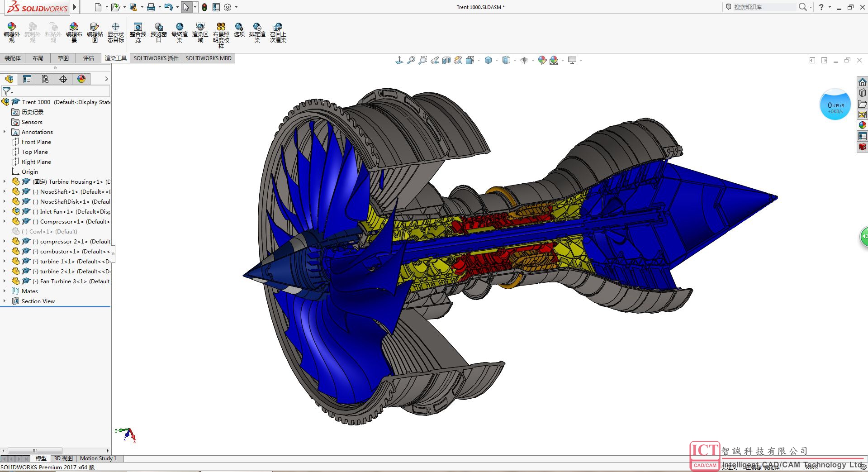
Task: Open File Properties list icon
Action: [x=216, y=7]
